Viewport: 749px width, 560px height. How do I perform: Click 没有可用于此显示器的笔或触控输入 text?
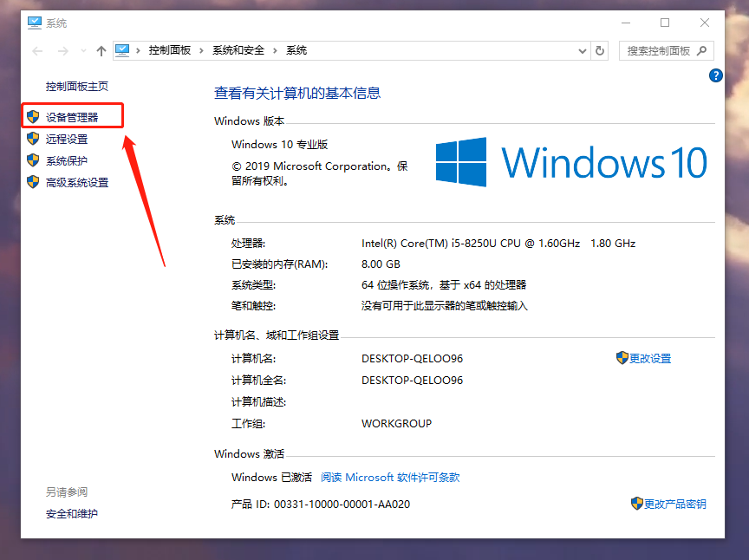coord(444,306)
